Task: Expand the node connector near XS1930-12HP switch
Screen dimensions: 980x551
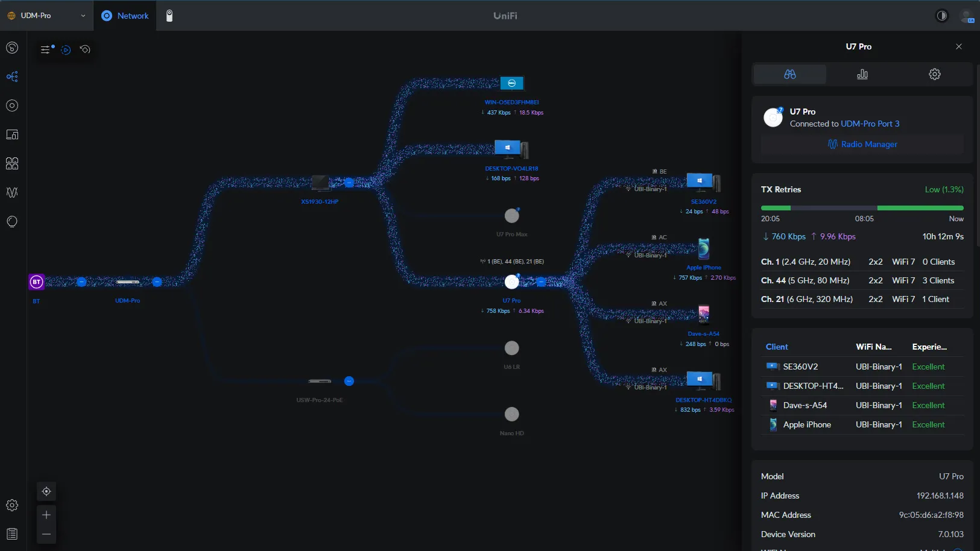Action: click(x=349, y=183)
